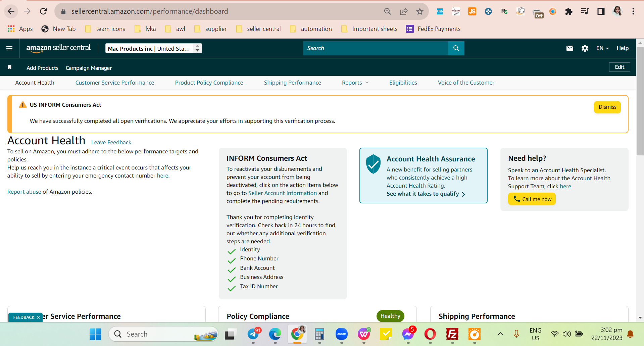Screen dimensions: 644x346
Task: Click the FEEDBACK tab label
Action: (x=24, y=317)
